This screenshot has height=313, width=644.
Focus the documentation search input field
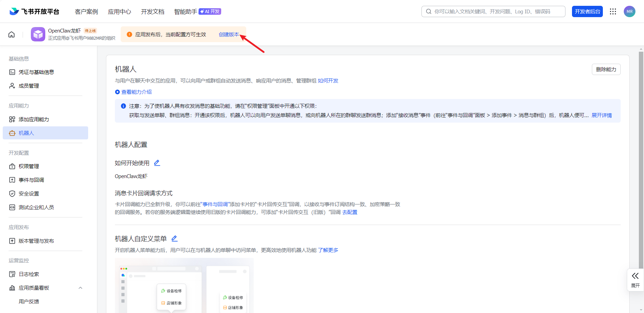(494, 12)
